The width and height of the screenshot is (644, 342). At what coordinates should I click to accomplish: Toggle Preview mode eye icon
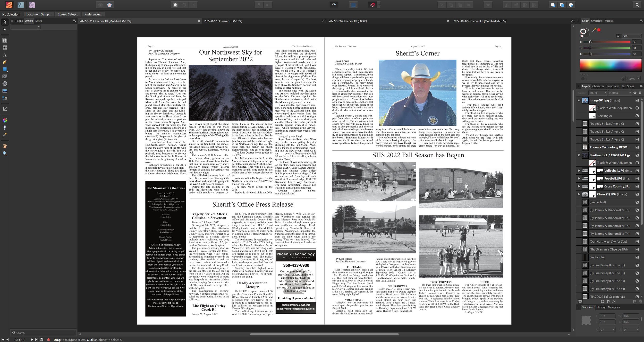point(334,5)
